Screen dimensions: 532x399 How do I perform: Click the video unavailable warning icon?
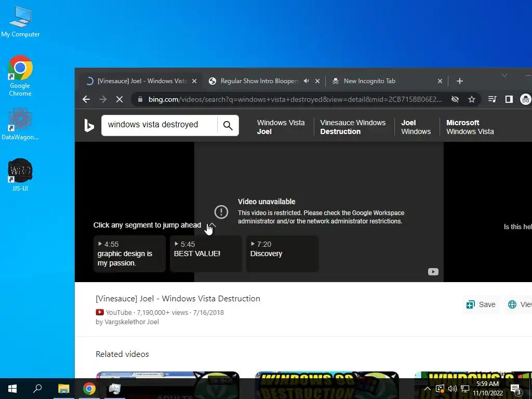click(221, 212)
